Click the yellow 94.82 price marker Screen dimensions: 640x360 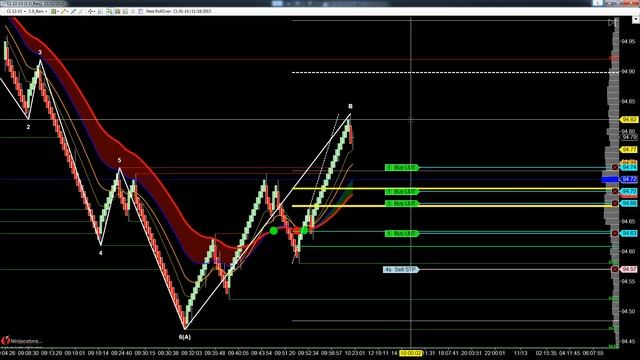629,120
